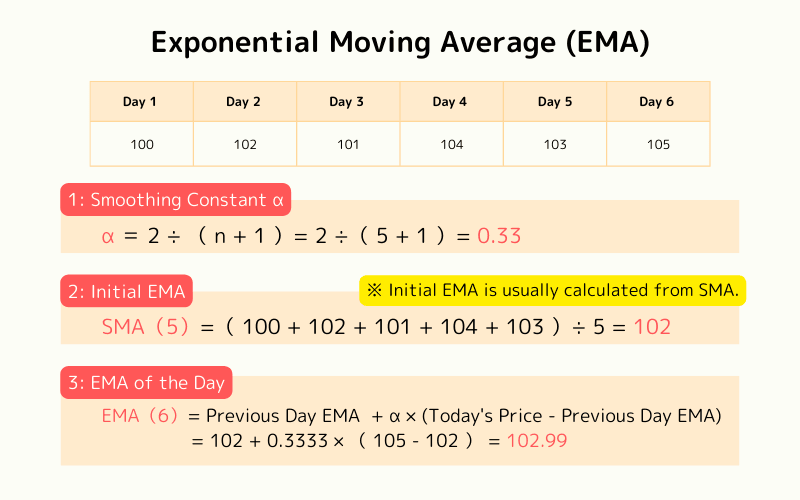Click the table cell with value 105
Image resolution: width=800 pixels, height=500 pixels.
pos(657,144)
